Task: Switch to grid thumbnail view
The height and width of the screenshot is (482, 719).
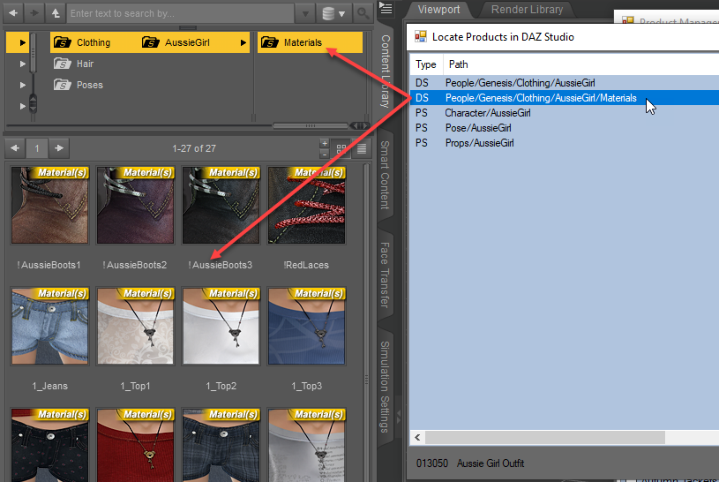Action: 343,149
